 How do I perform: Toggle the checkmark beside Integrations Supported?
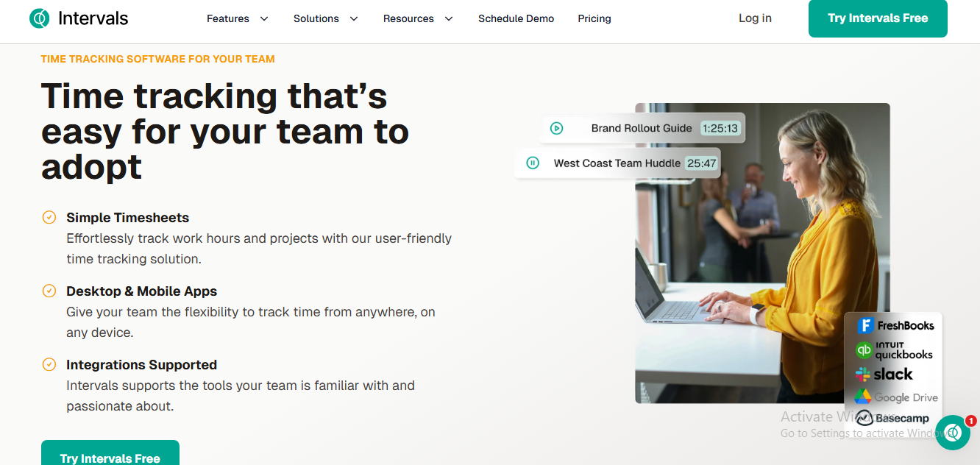point(49,364)
